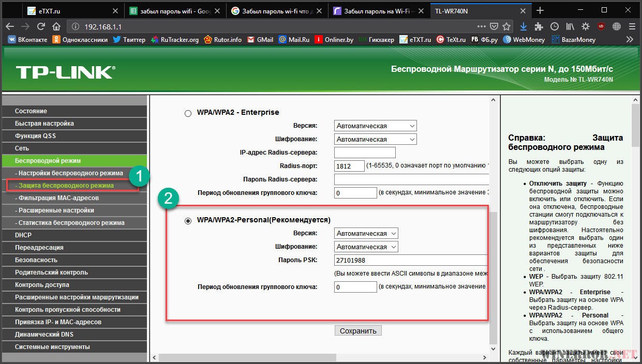Click the Пароль Radius-сервера field

[411, 179]
